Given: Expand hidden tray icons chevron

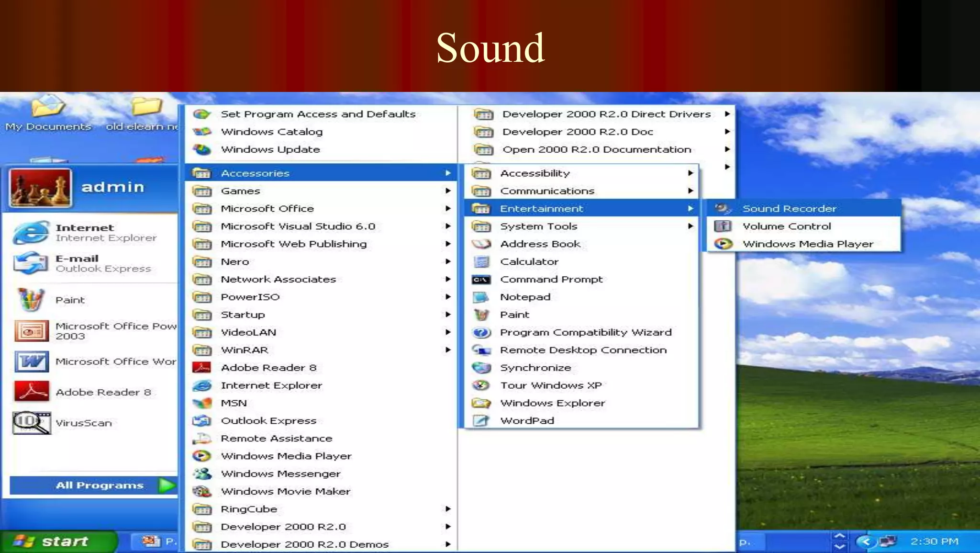Looking at the screenshot, I should tap(865, 542).
